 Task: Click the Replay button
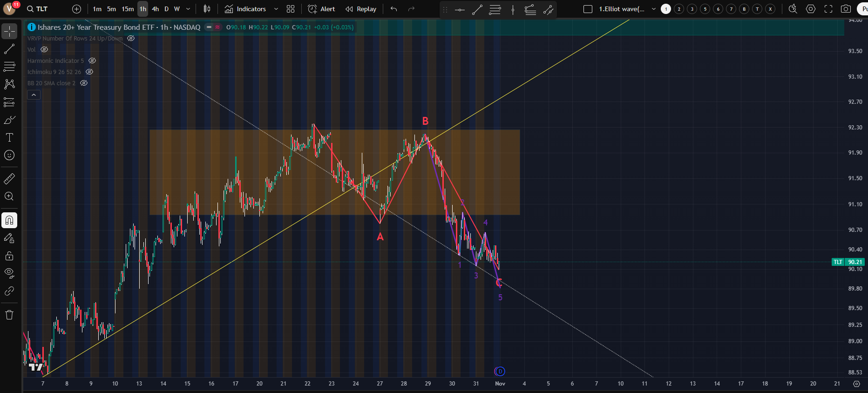click(x=361, y=9)
